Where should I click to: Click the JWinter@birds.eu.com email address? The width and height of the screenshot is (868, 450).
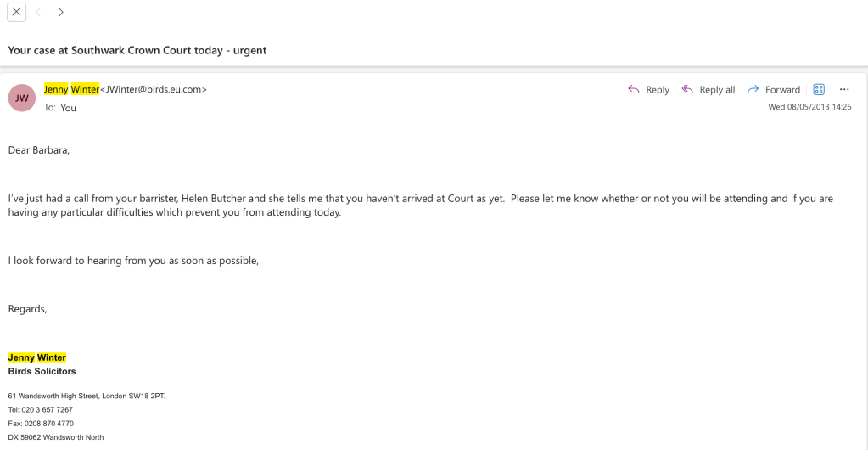(154, 89)
